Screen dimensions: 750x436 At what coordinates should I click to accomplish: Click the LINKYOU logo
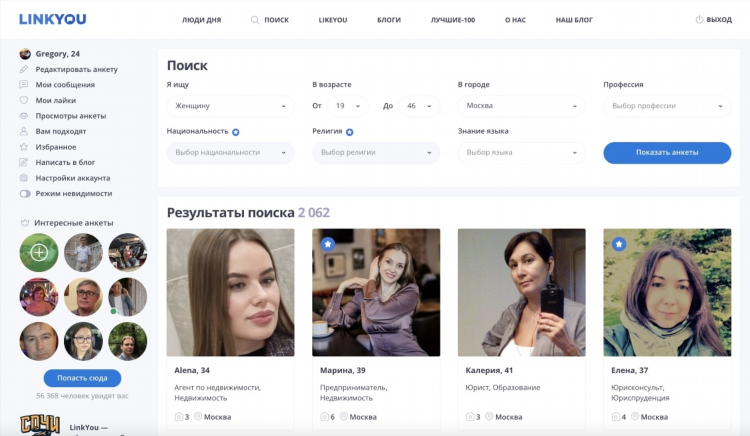(53, 19)
